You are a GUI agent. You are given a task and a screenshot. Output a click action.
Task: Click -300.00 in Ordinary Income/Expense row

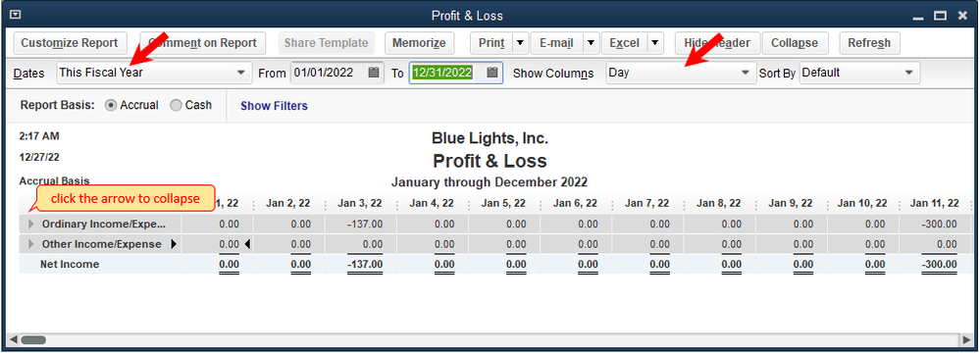coord(939,224)
